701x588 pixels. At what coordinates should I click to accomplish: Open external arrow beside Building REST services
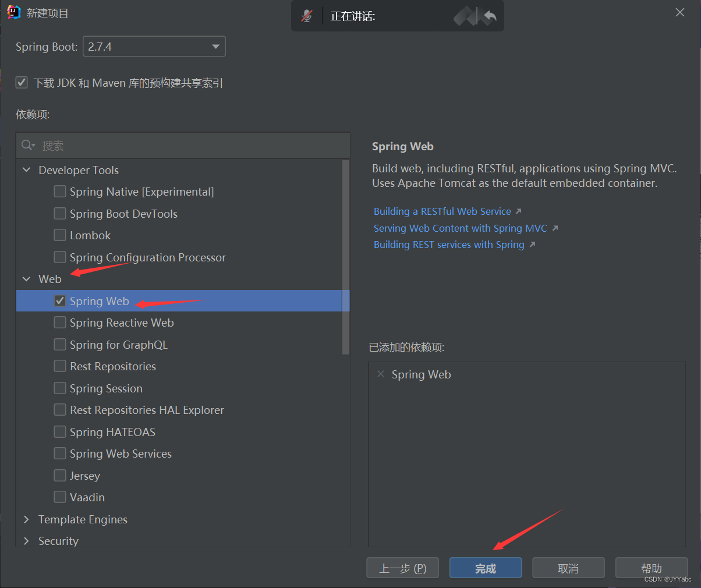pyautogui.click(x=532, y=245)
